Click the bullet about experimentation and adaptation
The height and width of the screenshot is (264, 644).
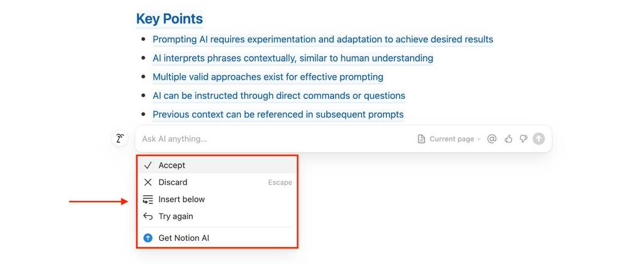coord(323,39)
